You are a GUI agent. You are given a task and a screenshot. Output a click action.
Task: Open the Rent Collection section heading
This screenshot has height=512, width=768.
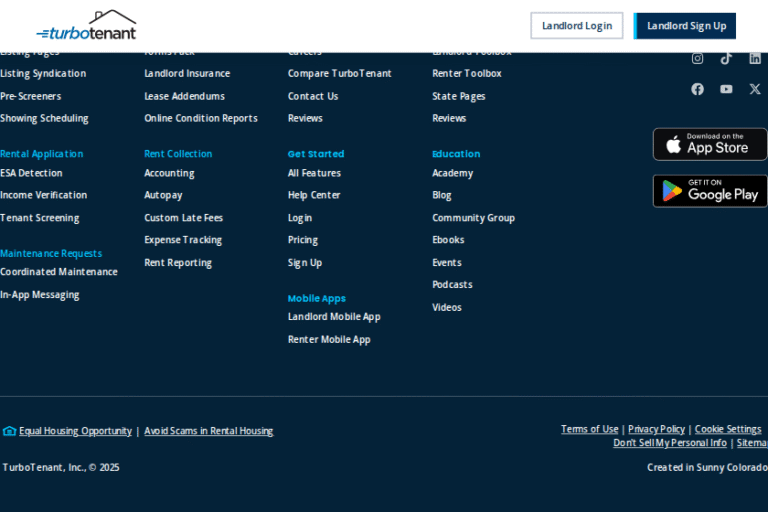(178, 154)
